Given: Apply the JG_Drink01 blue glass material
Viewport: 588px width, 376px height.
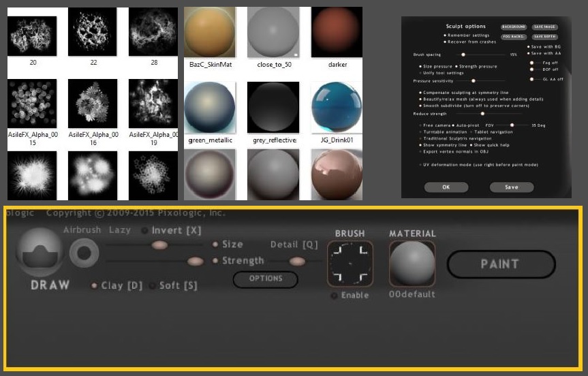Looking at the screenshot, I should 337,107.
